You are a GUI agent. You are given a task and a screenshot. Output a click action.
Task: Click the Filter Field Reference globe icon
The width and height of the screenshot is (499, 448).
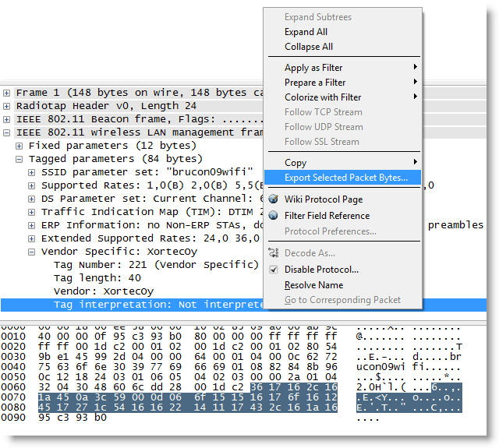(x=274, y=216)
